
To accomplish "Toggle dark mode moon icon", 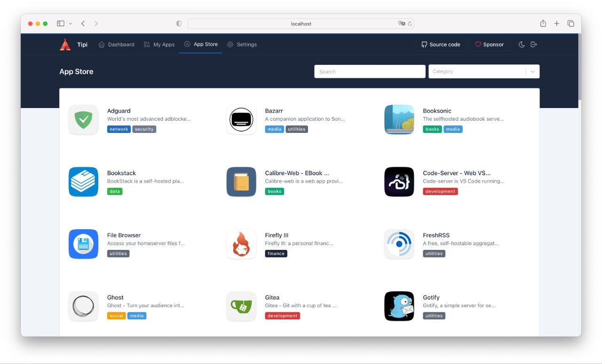I will coord(522,45).
